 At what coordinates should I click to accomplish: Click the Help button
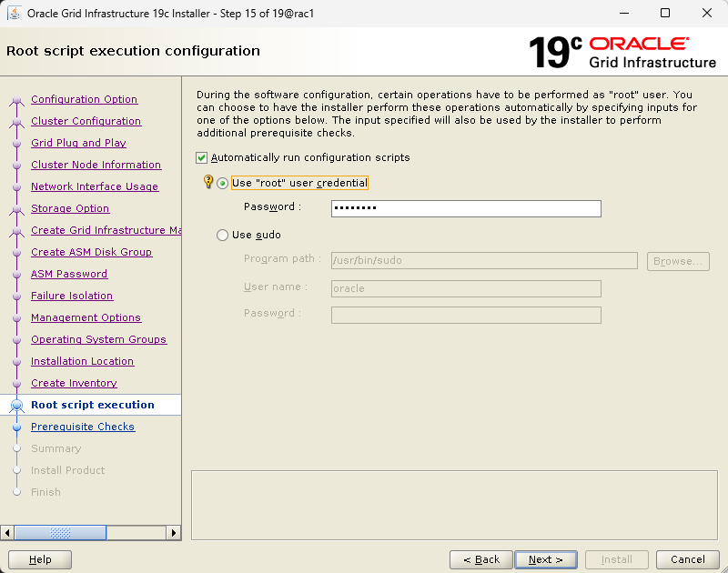pyautogui.click(x=40, y=559)
